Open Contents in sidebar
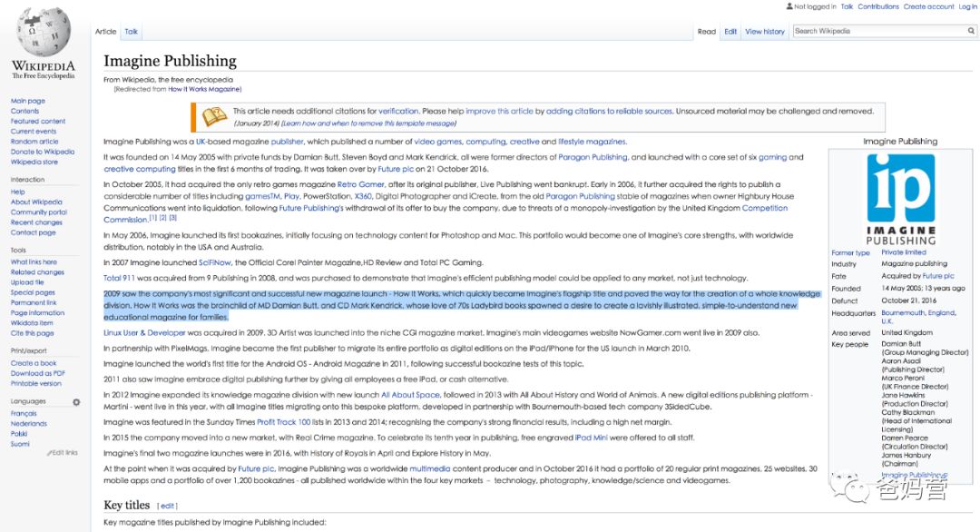 point(24,111)
